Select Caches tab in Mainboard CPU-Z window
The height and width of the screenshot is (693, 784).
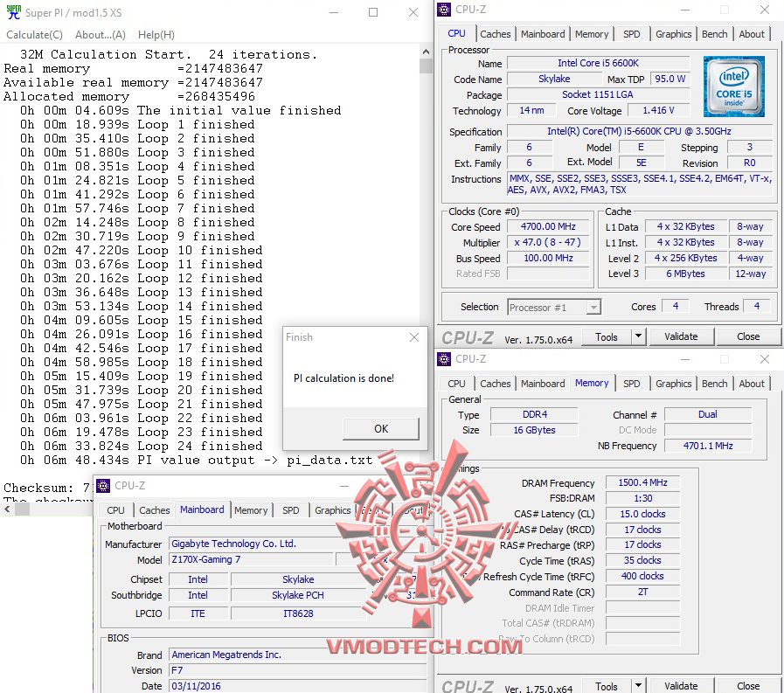154,510
